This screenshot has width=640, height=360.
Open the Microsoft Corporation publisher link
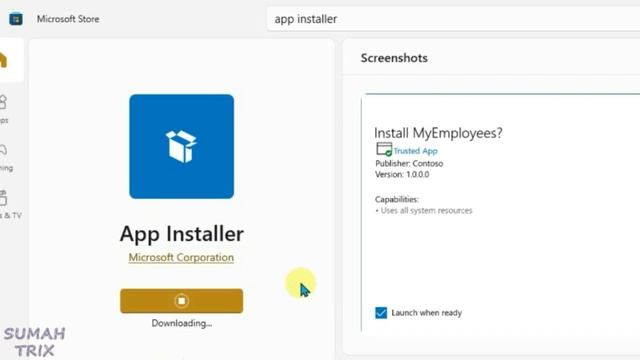[181, 258]
